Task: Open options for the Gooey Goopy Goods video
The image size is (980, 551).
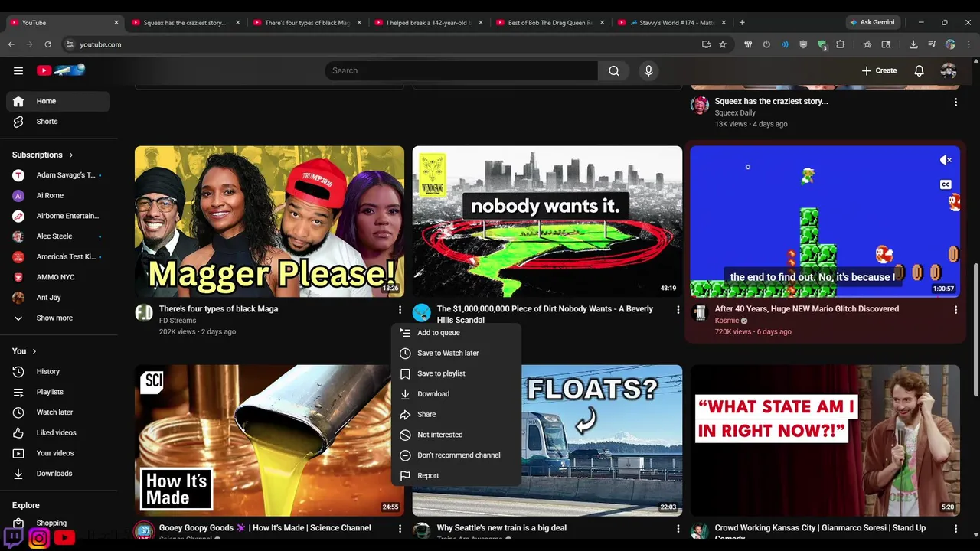Action: [x=400, y=528]
